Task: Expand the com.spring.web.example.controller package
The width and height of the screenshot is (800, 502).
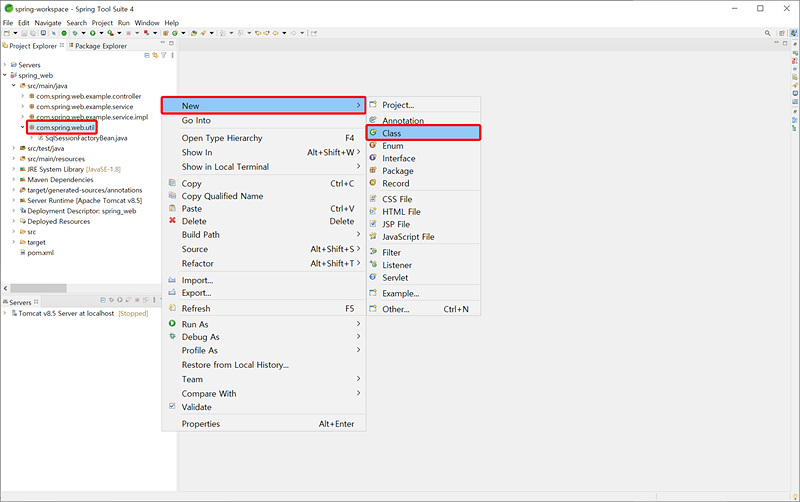Action: coord(22,96)
